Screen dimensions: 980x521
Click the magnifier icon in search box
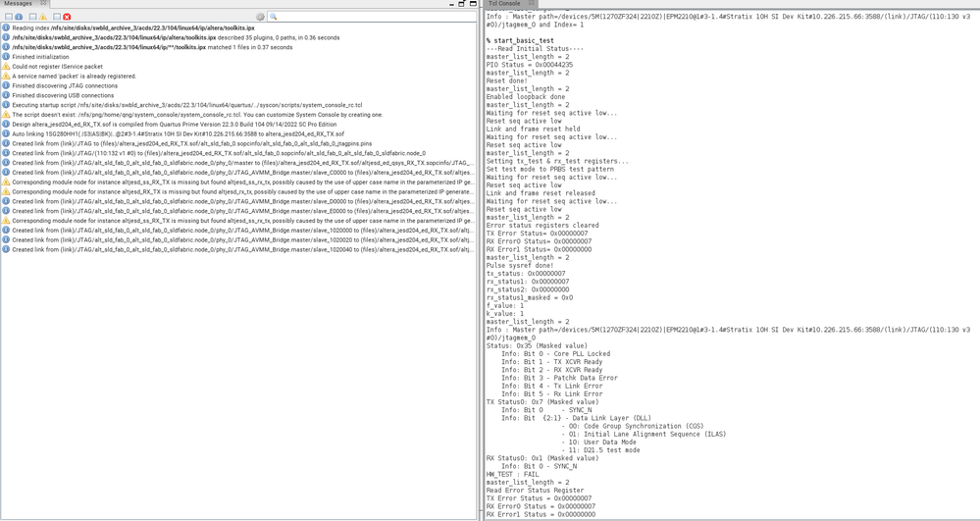point(273,17)
